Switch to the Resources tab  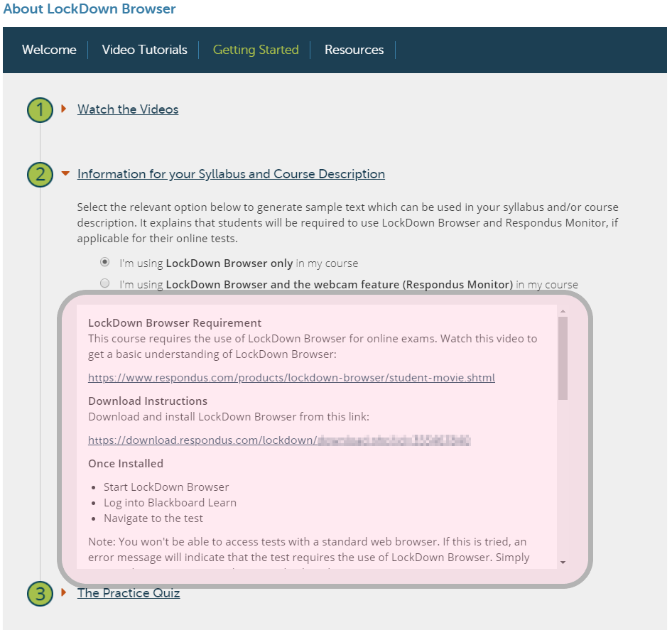click(354, 50)
